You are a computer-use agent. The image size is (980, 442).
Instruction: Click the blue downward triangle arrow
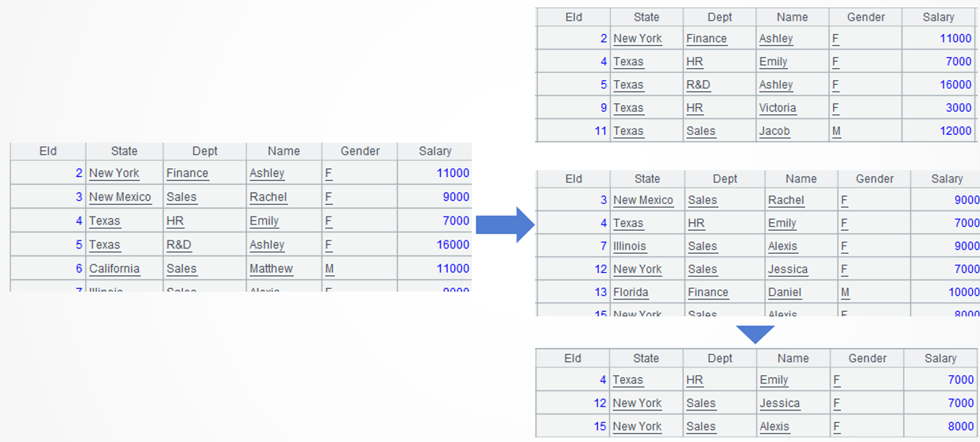754,334
